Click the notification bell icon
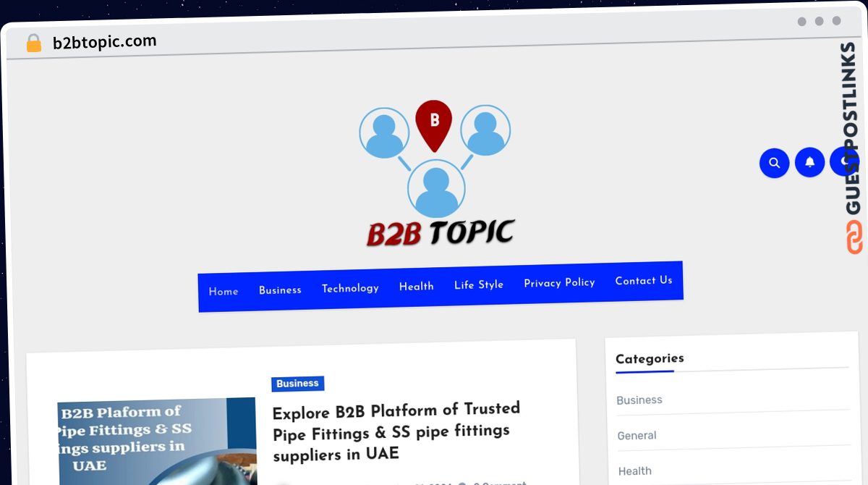Image resolution: width=868 pixels, height=485 pixels. coord(809,162)
